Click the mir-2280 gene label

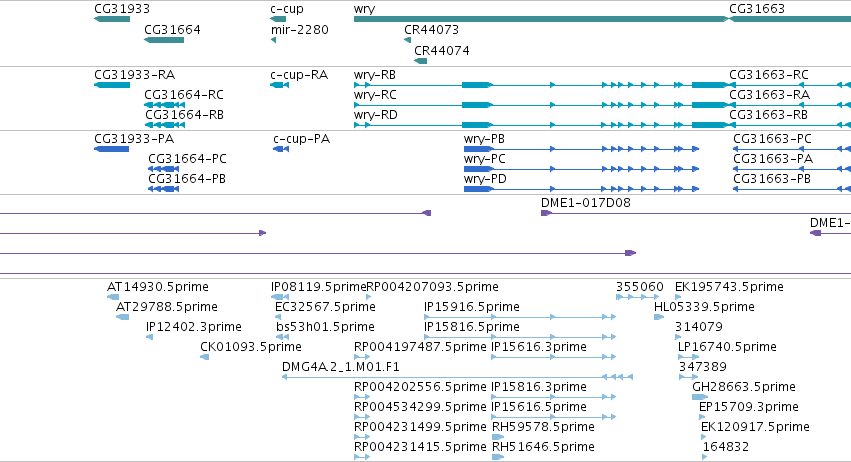tap(300, 30)
